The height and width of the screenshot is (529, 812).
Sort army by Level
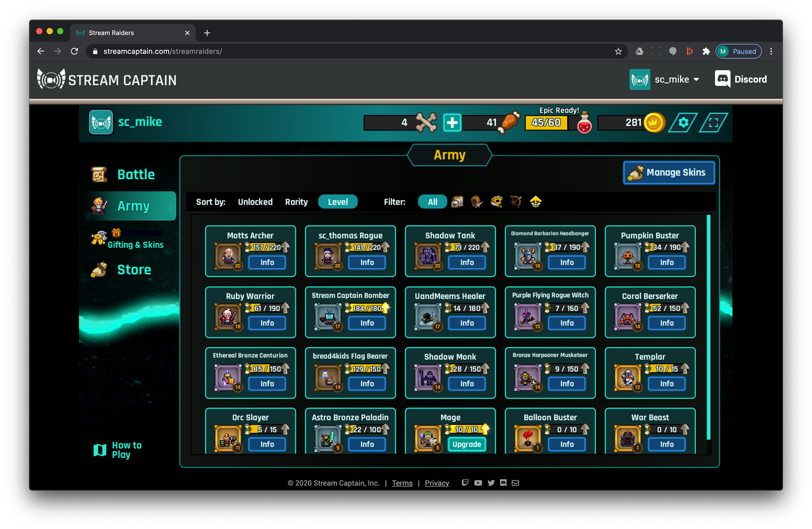(x=338, y=202)
